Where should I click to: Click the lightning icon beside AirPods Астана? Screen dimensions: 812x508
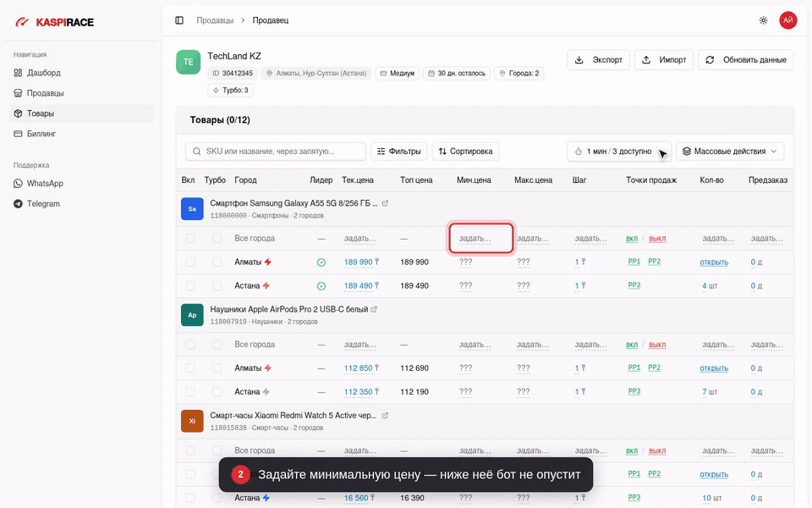[266, 392]
